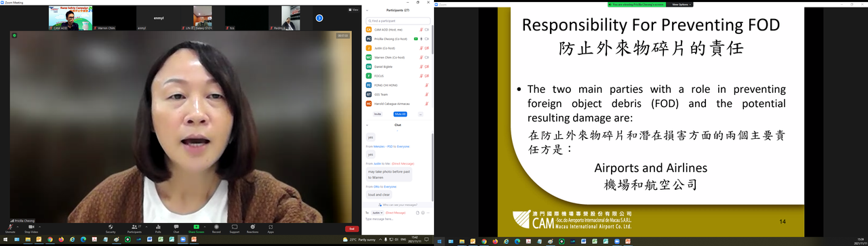Open the Reactions emoji icon

252,226
